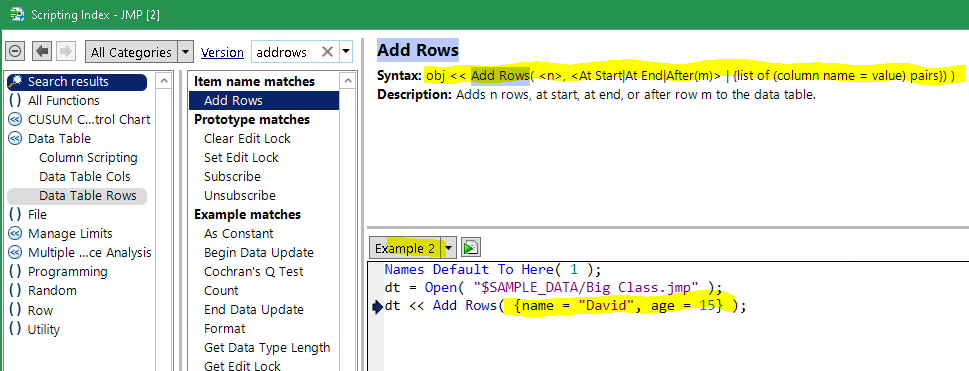Open the search options dropdown arrow

(x=346, y=52)
